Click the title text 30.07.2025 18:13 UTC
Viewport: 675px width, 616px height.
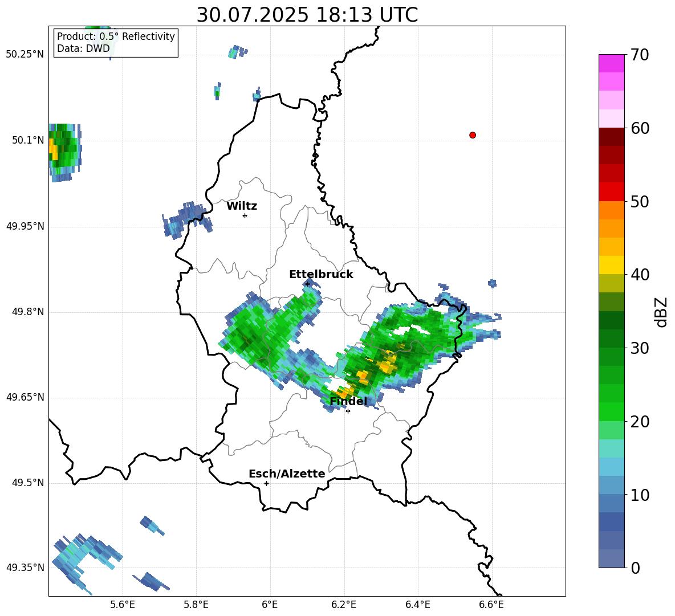click(307, 15)
